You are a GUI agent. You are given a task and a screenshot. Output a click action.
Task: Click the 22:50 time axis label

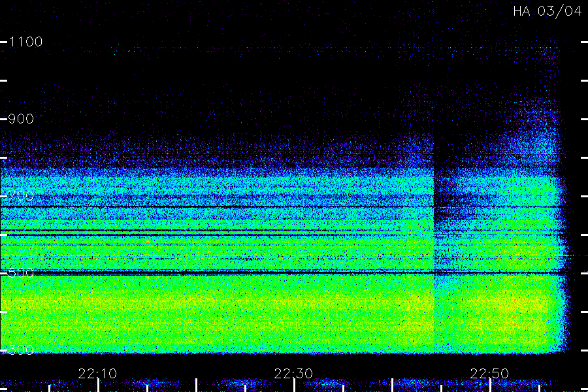pyautogui.click(x=489, y=373)
